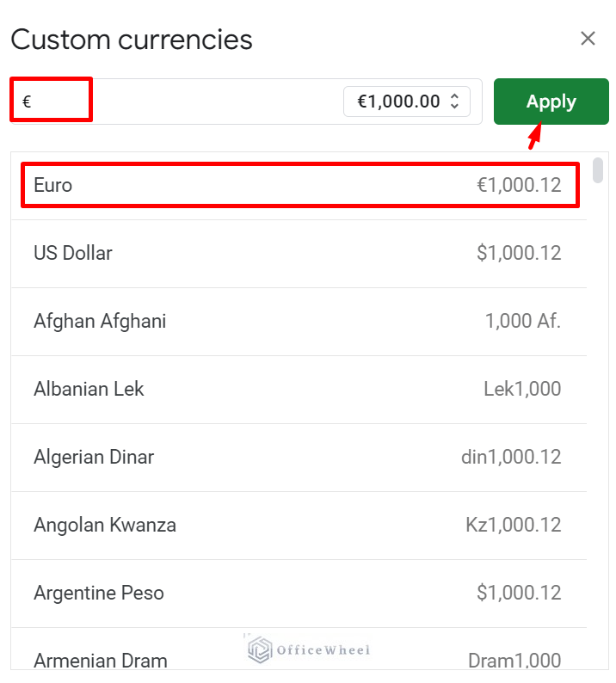Image resolution: width=616 pixels, height=683 pixels.
Task: Select the Afghan Afghani currency
Action: [x=299, y=321]
